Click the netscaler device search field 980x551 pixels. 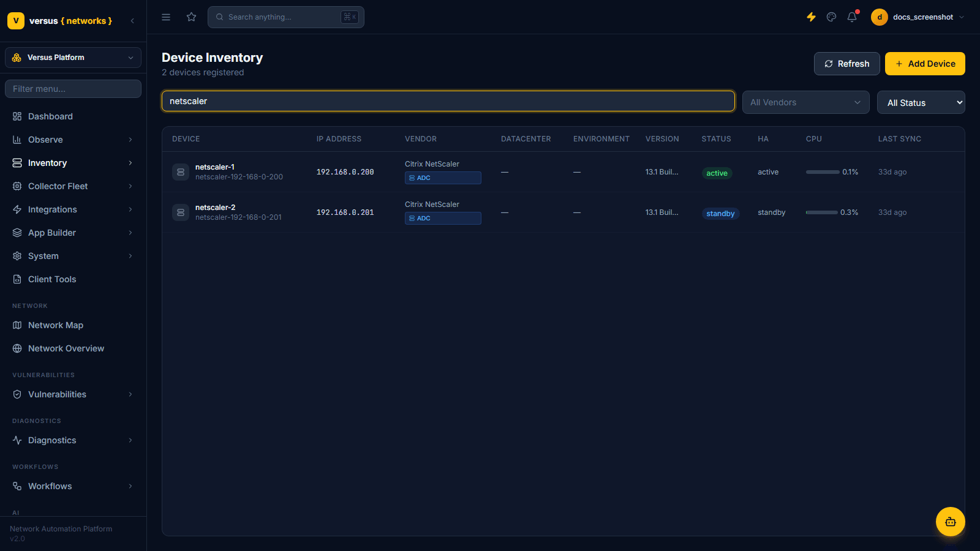(x=448, y=101)
